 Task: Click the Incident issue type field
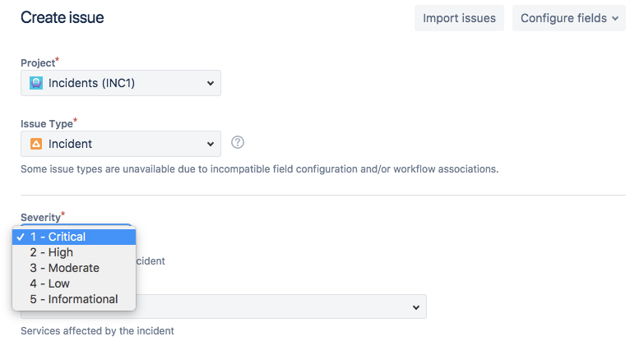pos(121,144)
